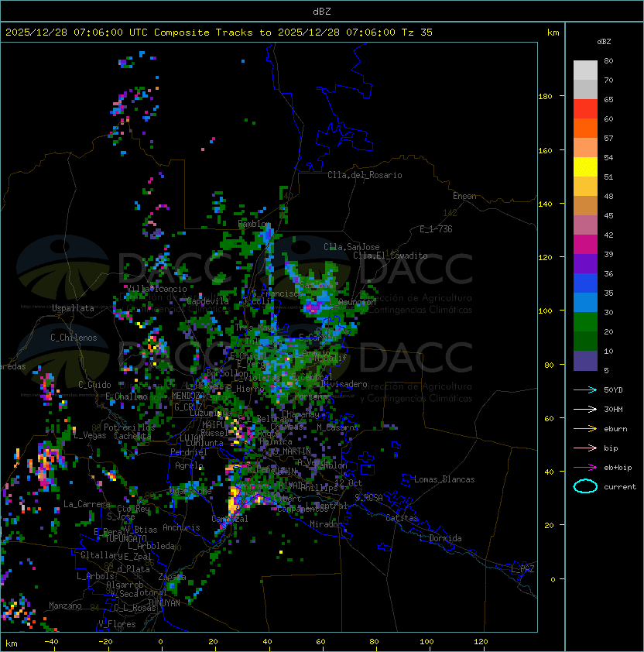Click the 'E_1-736' map label

pos(436,229)
